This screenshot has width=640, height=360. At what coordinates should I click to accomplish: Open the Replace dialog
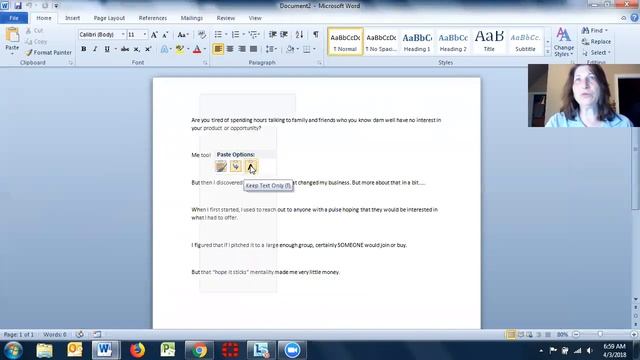click(x=596, y=42)
